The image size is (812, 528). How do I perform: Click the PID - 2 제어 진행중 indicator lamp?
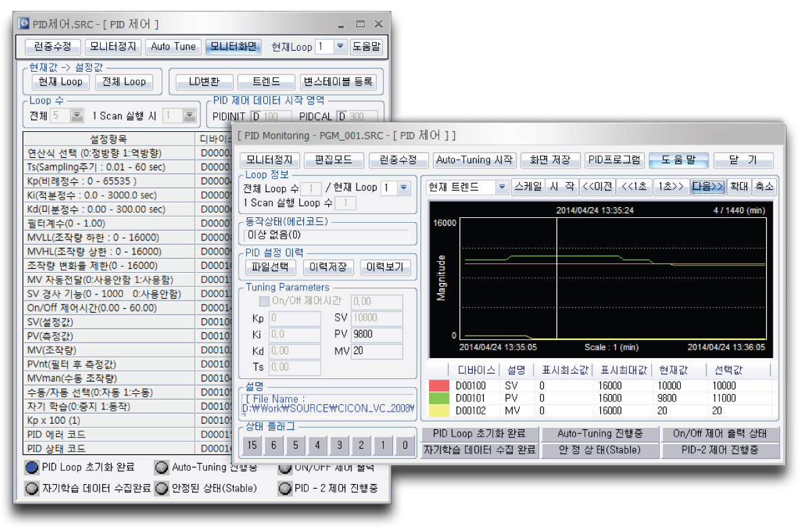(x=284, y=488)
